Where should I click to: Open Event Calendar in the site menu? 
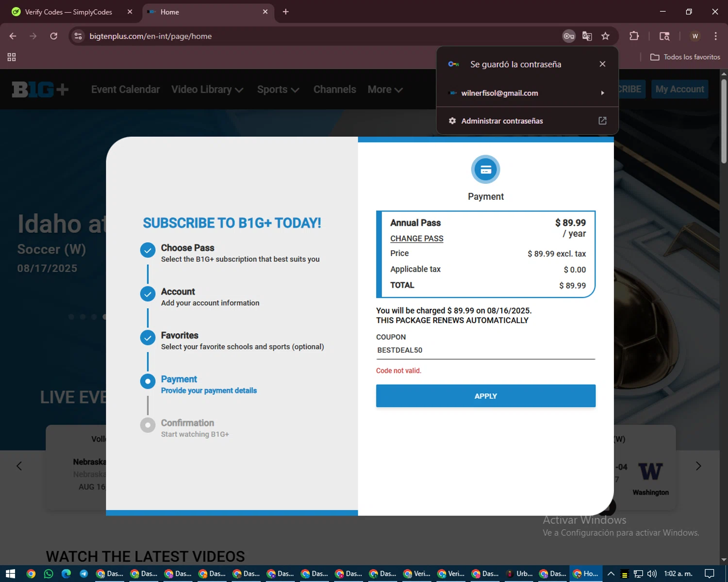click(125, 90)
